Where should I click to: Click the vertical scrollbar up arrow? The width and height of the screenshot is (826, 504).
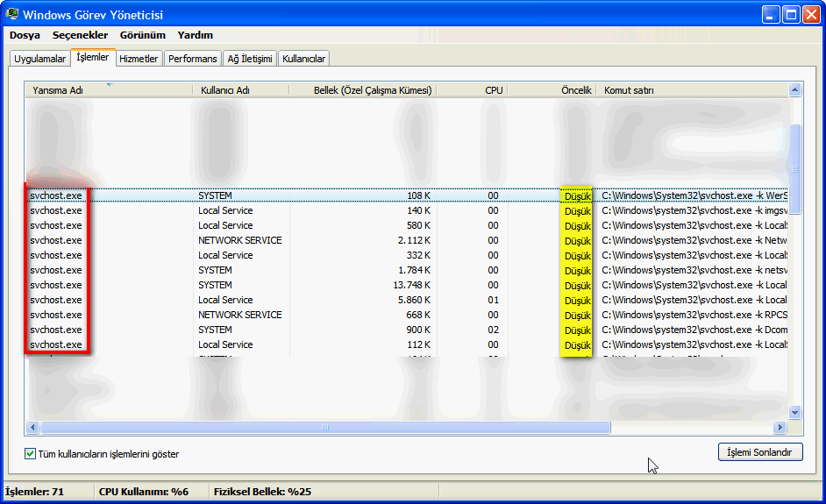(x=795, y=90)
